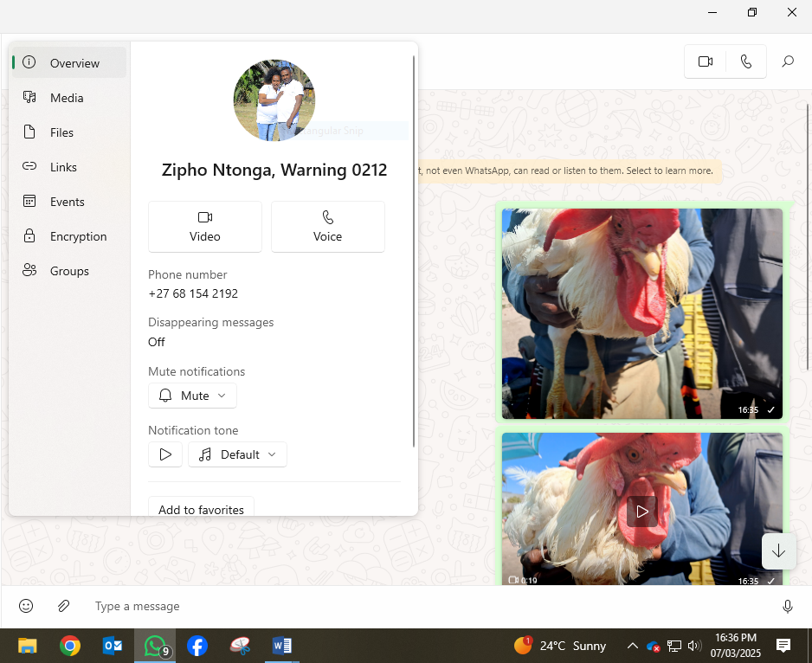Click WhatsApp icon in taskbar
Screen dimensions: 812x663
click(x=155, y=646)
